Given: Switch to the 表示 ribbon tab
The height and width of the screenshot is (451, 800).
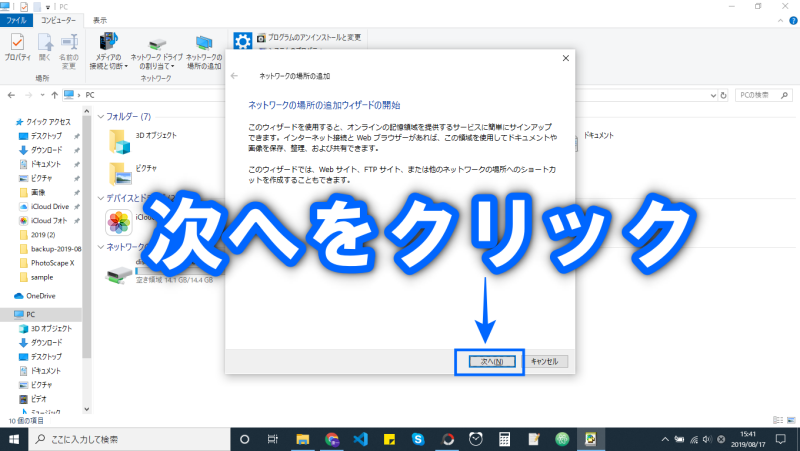Looking at the screenshot, I should coord(100,19).
